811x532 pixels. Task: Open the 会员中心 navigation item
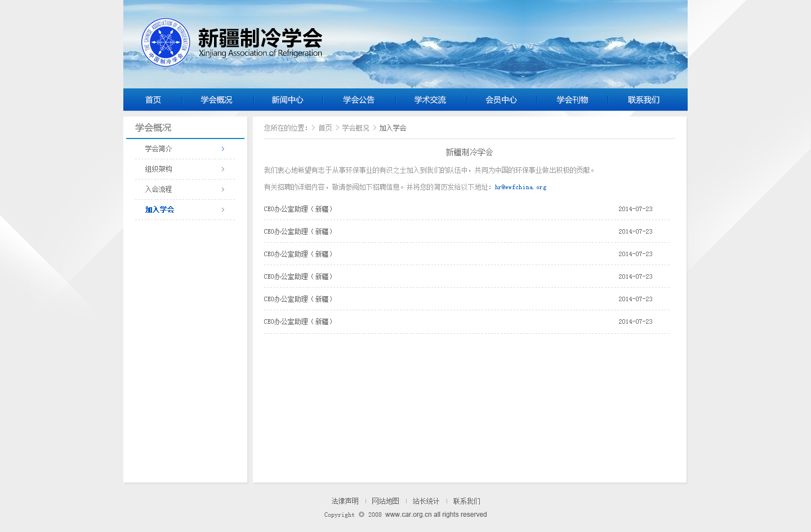tap(501, 100)
